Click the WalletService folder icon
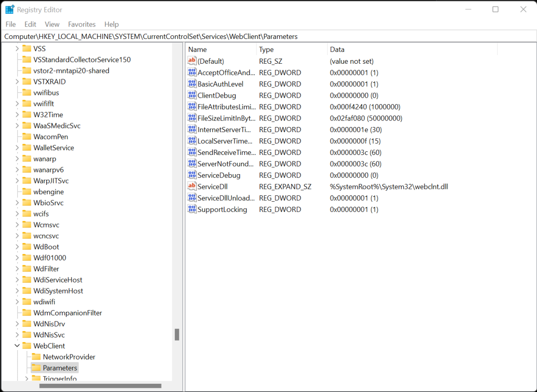 pyautogui.click(x=28, y=147)
